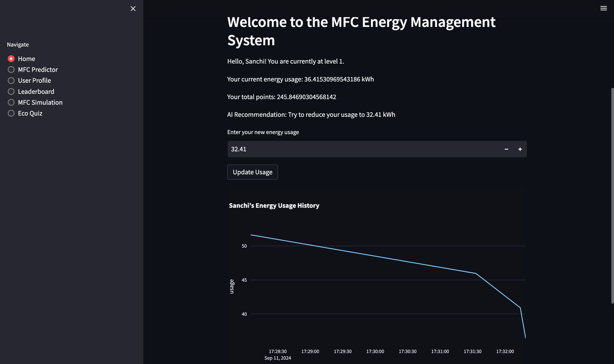Screen dimensions: 614x364
Task: Open the hamburger menu
Action: (603, 8)
